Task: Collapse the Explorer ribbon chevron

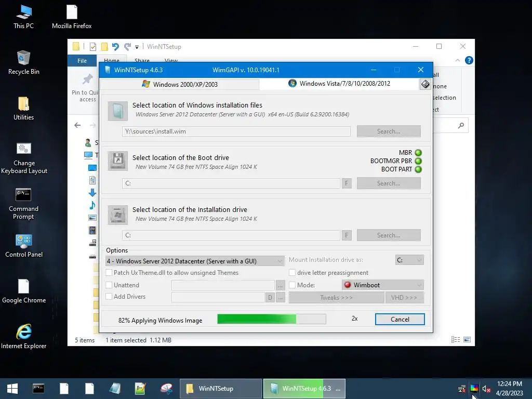Action: coord(458,60)
